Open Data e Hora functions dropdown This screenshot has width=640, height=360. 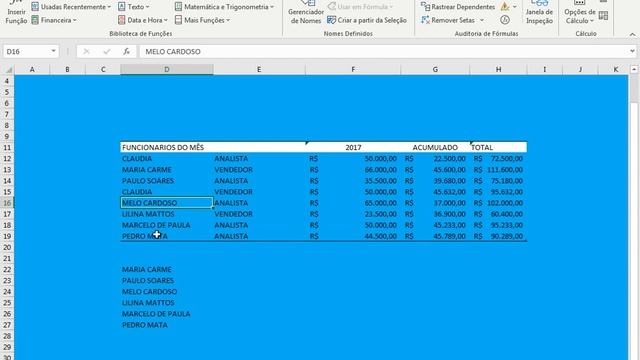coord(142,20)
